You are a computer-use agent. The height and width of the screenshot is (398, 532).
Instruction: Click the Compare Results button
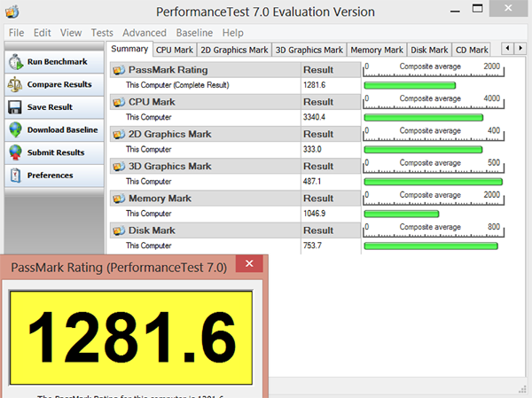54,84
